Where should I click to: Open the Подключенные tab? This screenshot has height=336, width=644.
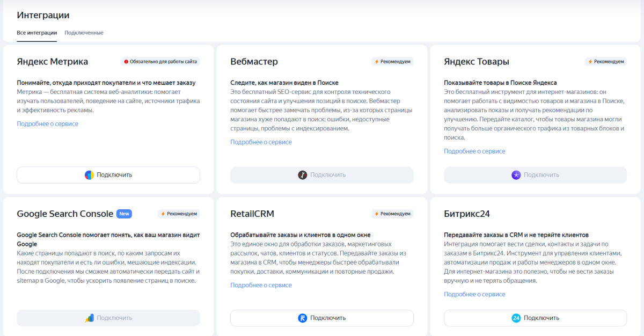[x=84, y=33]
